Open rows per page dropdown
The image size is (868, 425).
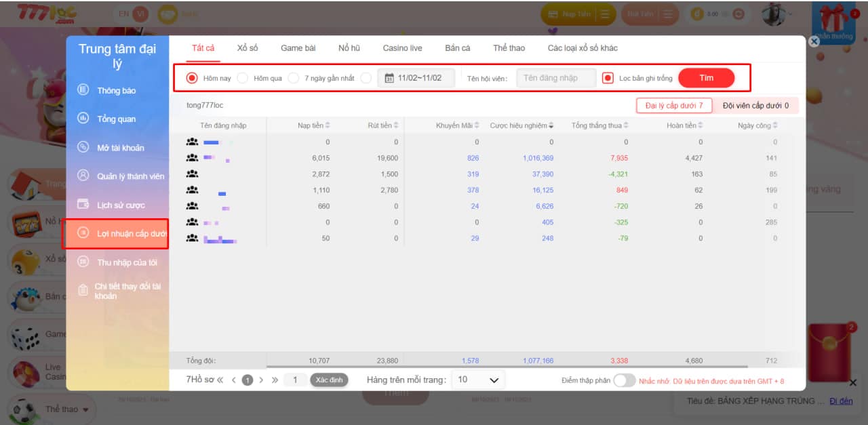click(x=478, y=380)
